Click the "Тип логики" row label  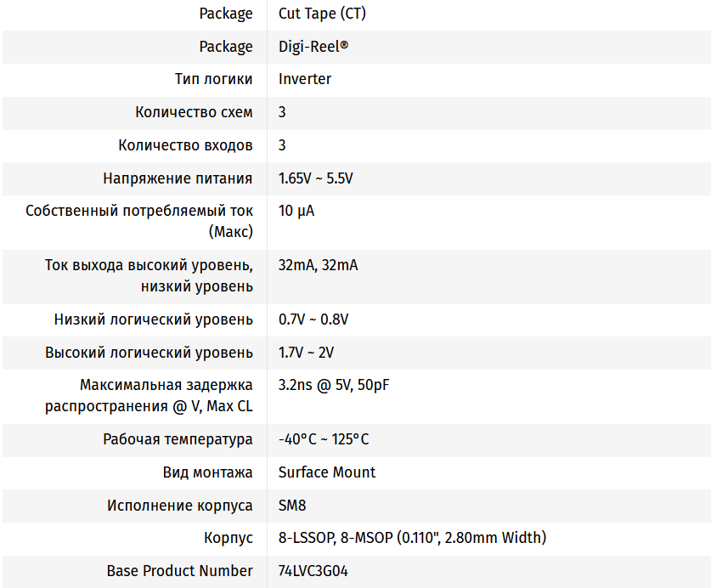pyautogui.click(x=213, y=79)
